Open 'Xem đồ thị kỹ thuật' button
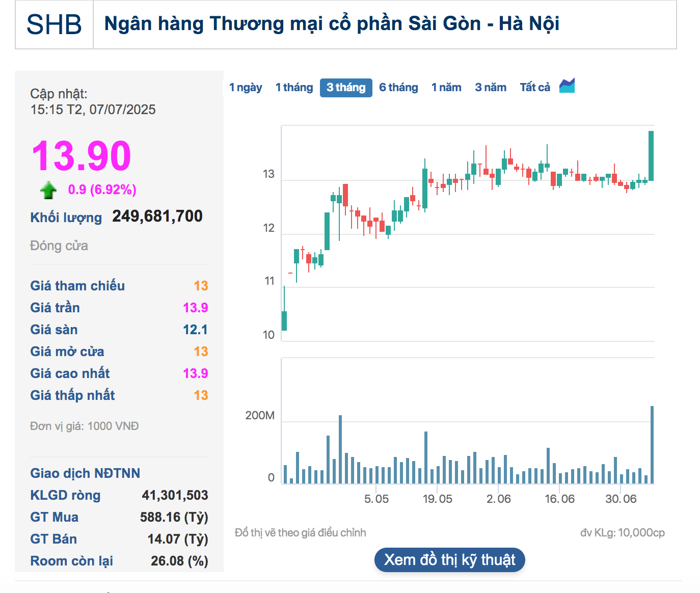 pos(450,560)
